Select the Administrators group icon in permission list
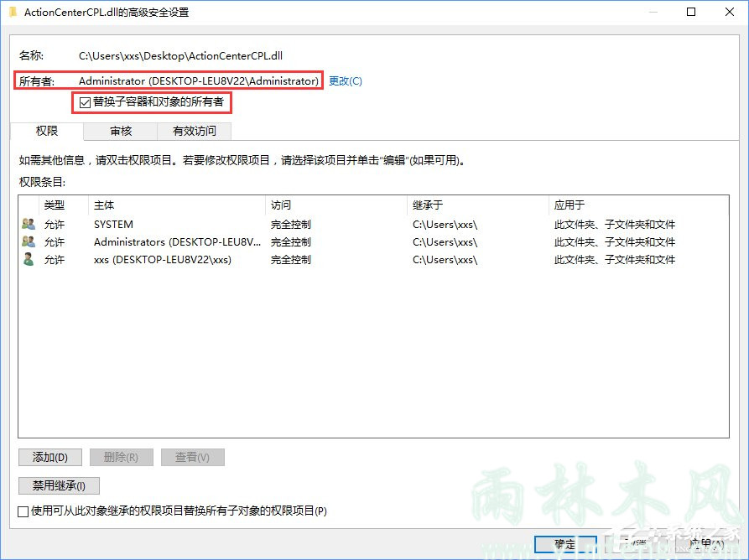 click(x=29, y=241)
